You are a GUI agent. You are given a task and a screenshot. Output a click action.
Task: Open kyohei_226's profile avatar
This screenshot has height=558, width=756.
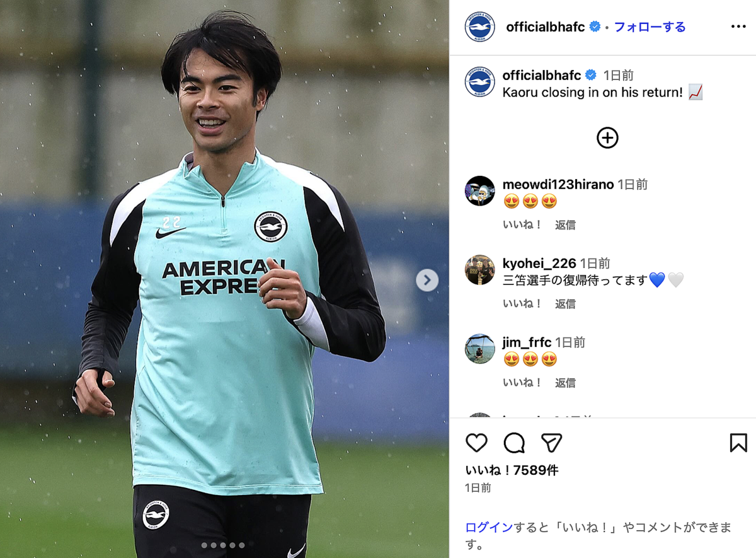479,270
